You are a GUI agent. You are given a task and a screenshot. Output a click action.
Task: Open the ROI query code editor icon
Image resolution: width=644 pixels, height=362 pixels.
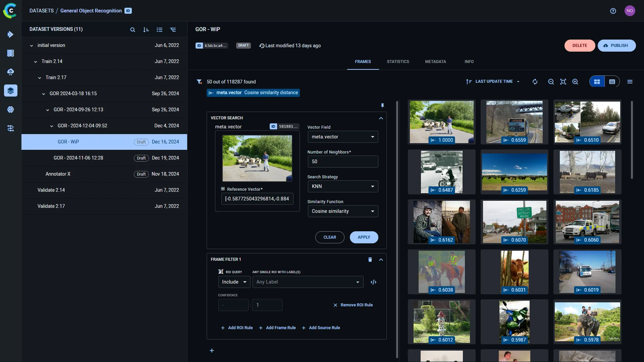(373, 282)
